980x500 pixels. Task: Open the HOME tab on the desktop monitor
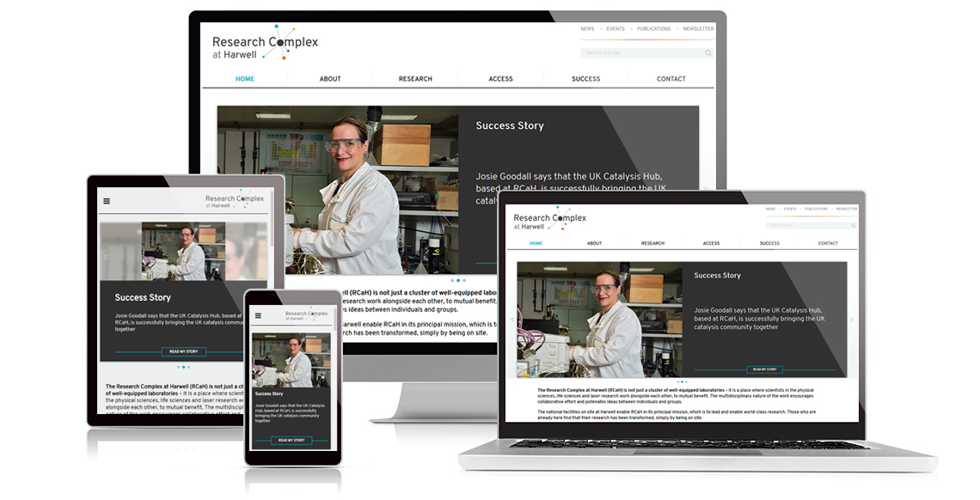click(x=245, y=79)
